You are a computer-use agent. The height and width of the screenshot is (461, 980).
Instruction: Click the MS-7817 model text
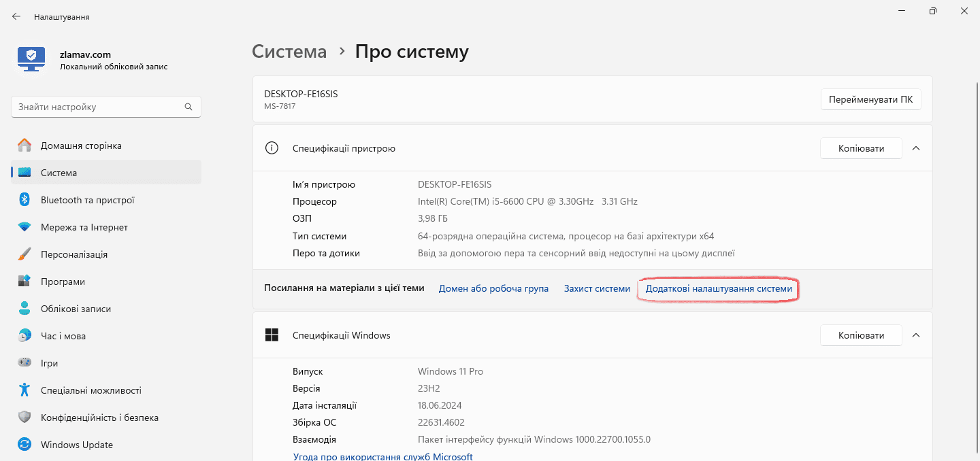pos(280,106)
